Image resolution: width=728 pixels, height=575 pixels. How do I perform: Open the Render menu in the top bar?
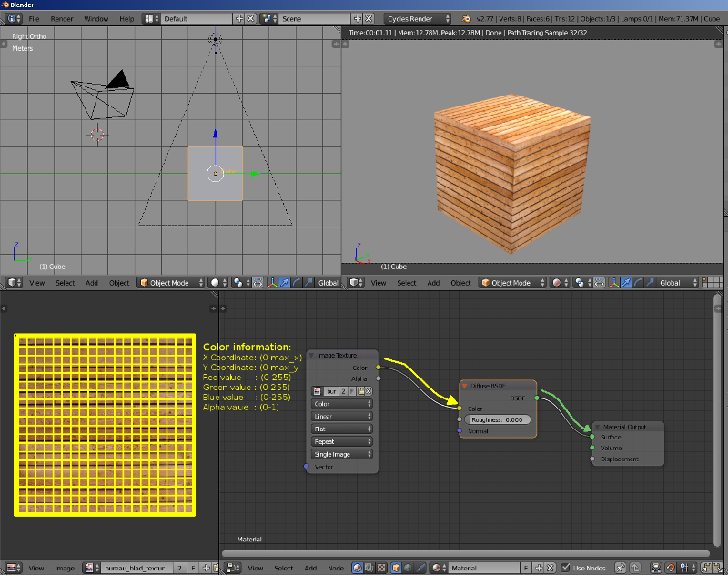60,17
